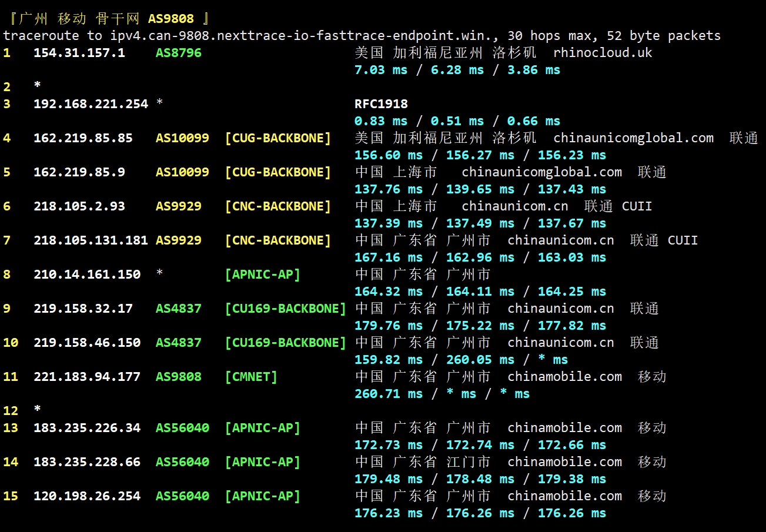Select the AS8796 number in hop 1
The image size is (766, 532).
click(178, 53)
